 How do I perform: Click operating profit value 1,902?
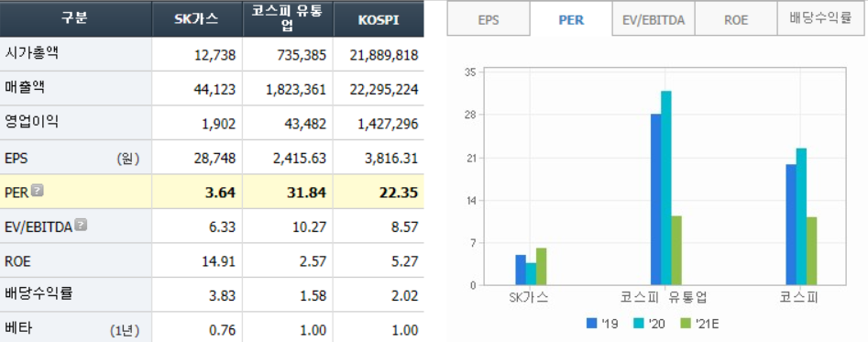coord(220,124)
